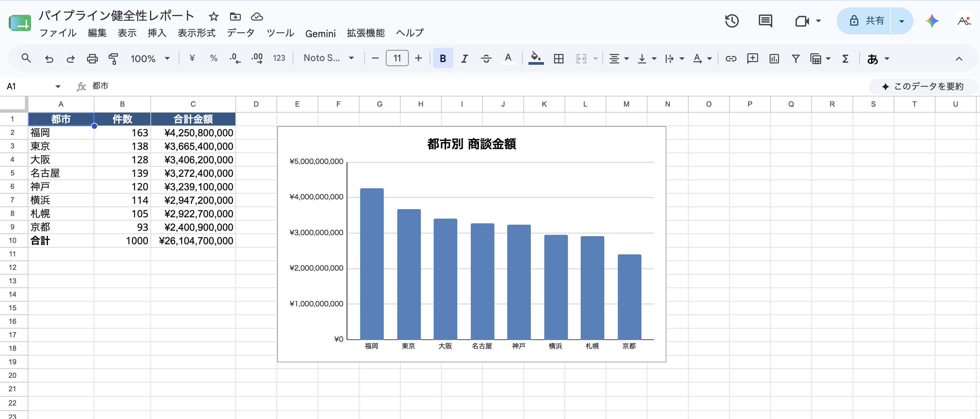The height and width of the screenshot is (419, 980).
Task: Open the ヘルプ menu
Action: tap(410, 33)
